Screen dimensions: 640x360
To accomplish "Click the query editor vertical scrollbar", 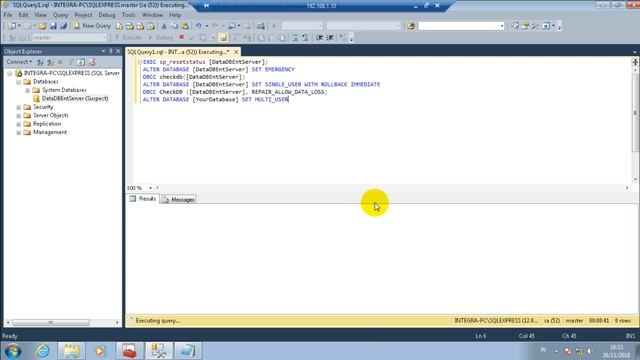I will [635, 124].
